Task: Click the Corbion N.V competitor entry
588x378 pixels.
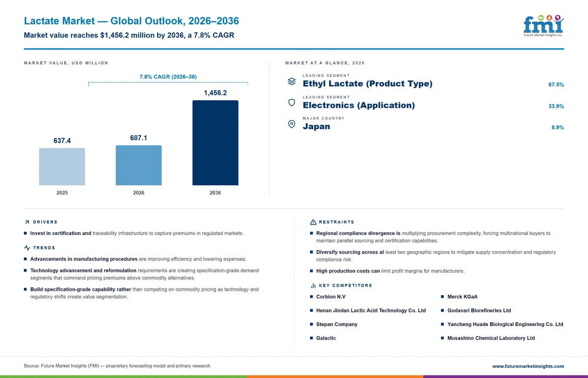Action: click(x=331, y=297)
